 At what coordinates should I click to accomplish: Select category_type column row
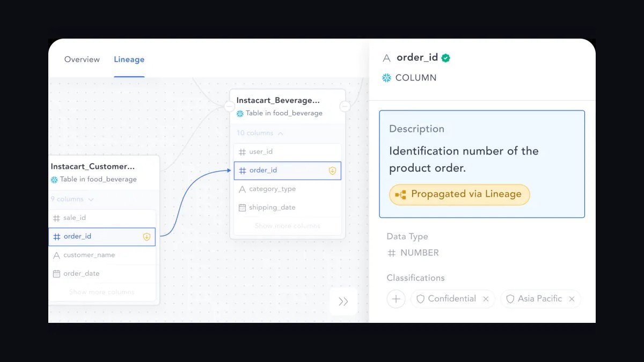coord(287,189)
